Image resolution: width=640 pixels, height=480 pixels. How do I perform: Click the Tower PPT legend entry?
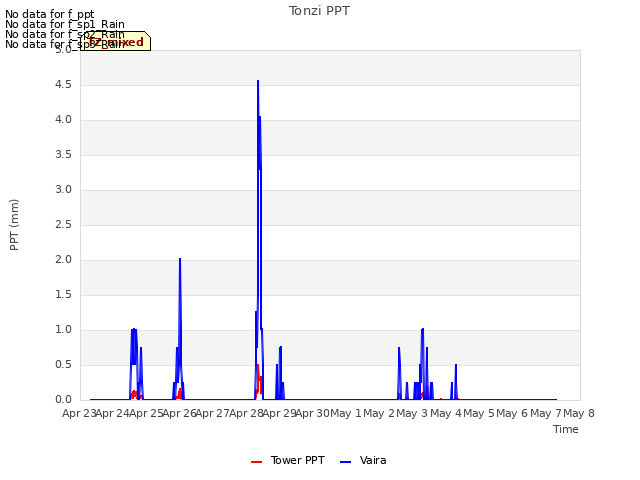pyautogui.click(x=288, y=460)
